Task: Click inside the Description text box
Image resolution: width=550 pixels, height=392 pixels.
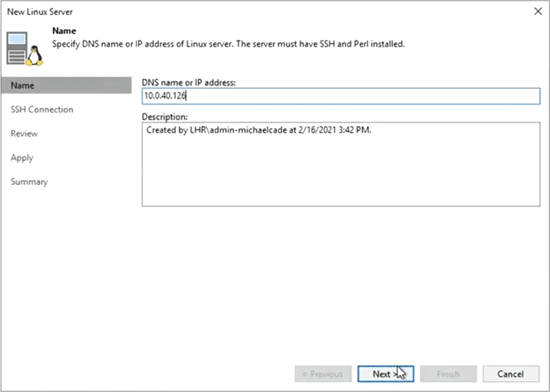Action: [340, 166]
